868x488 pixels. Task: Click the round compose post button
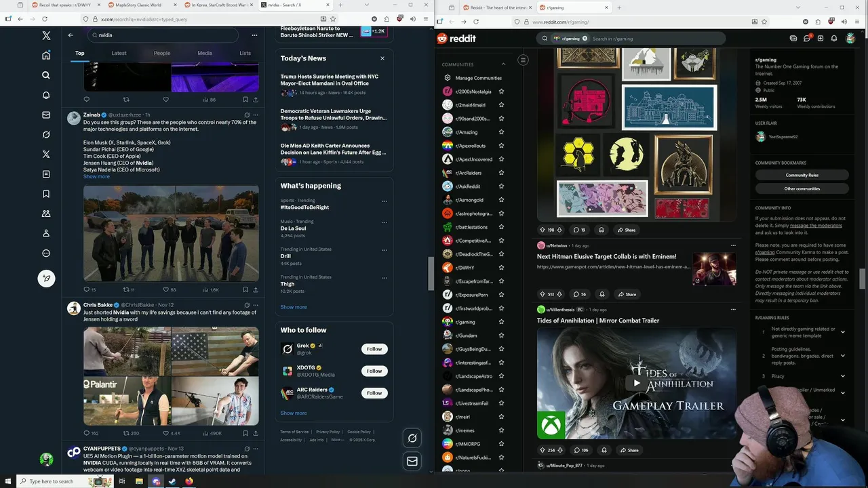(x=46, y=278)
